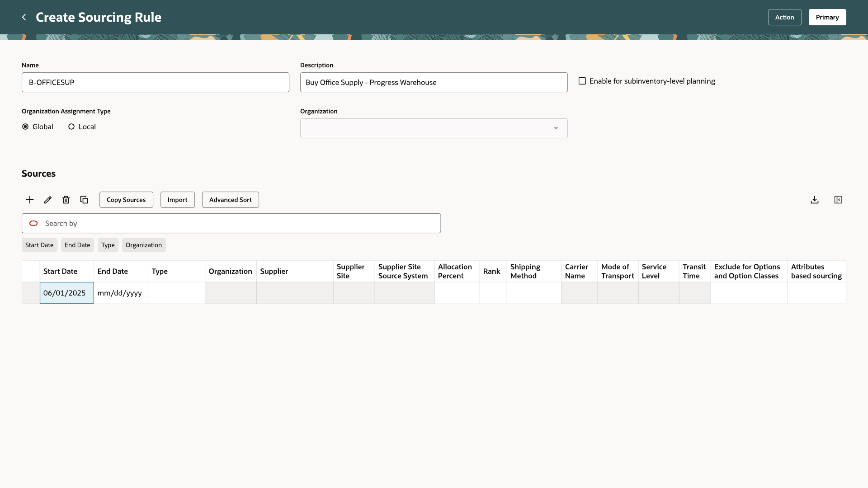Click the Service Level column header
The width and height of the screenshot is (868, 488).
[659, 271]
